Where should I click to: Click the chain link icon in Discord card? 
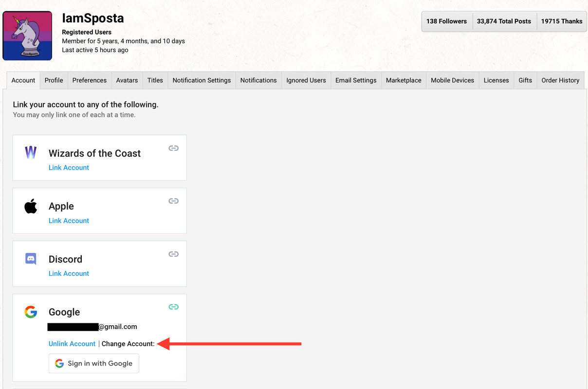point(174,254)
